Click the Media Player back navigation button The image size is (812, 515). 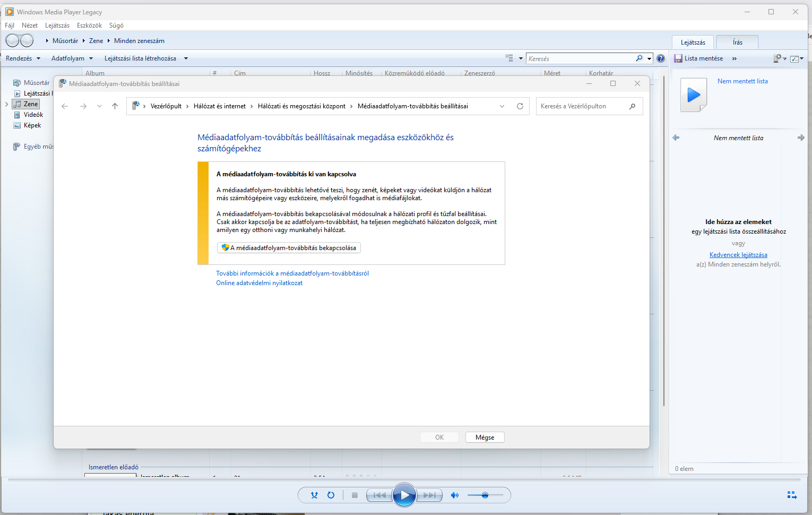click(x=13, y=40)
